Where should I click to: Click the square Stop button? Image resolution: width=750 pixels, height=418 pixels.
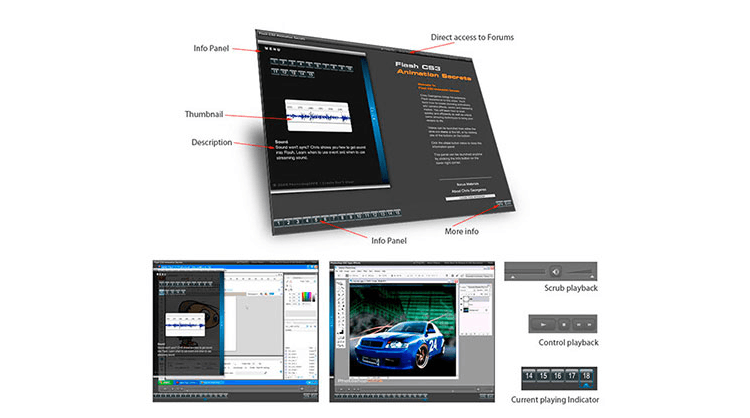point(564,324)
